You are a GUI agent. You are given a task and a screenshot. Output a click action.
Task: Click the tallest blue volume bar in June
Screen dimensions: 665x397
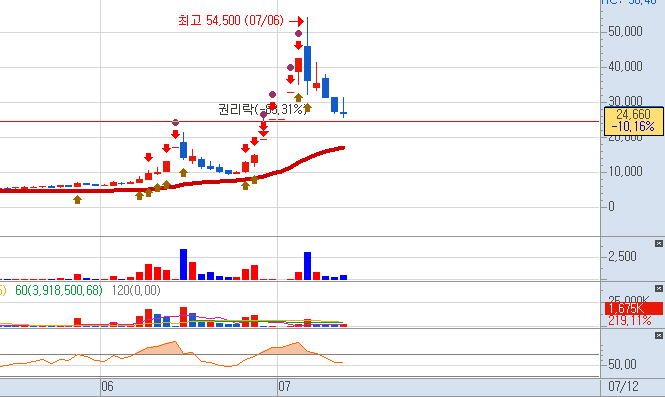tap(183, 264)
